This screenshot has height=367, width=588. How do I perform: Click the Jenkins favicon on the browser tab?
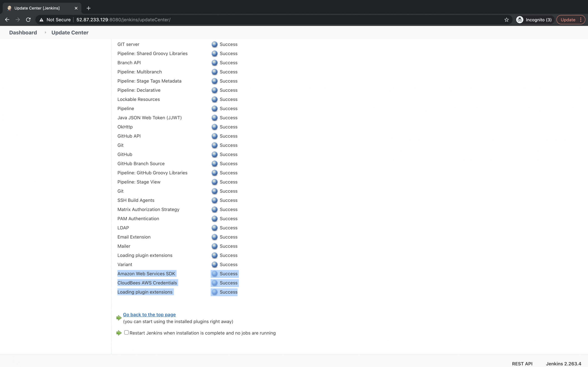(x=9, y=8)
